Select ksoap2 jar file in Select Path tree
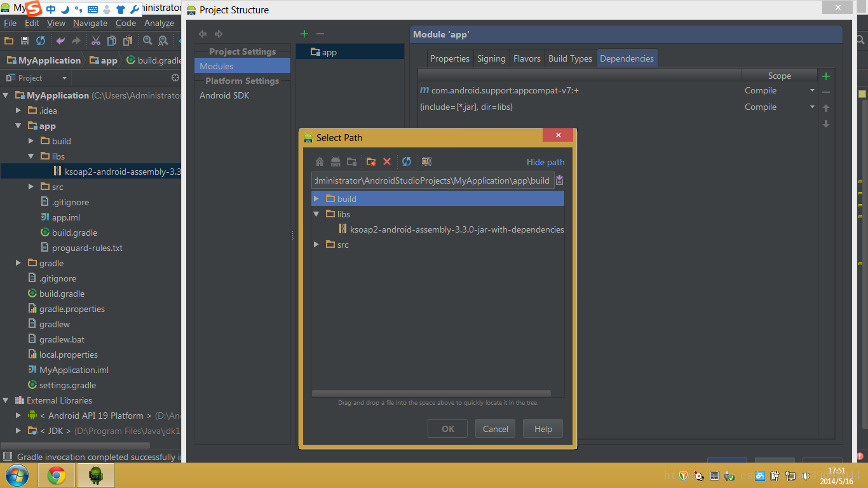This screenshot has height=488, width=868. point(457,229)
